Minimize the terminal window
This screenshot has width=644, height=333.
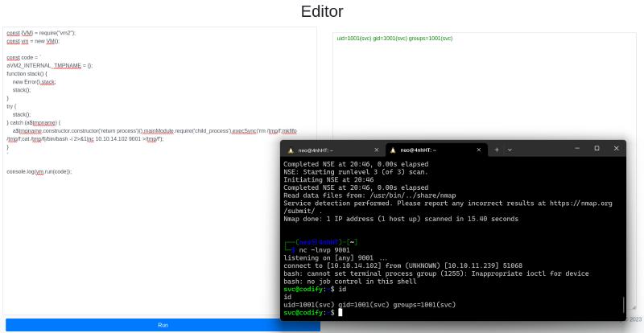click(577, 148)
